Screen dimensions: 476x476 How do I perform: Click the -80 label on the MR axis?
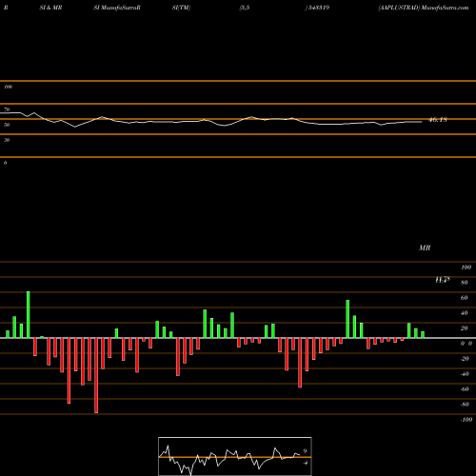pyautogui.click(x=465, y=405)
